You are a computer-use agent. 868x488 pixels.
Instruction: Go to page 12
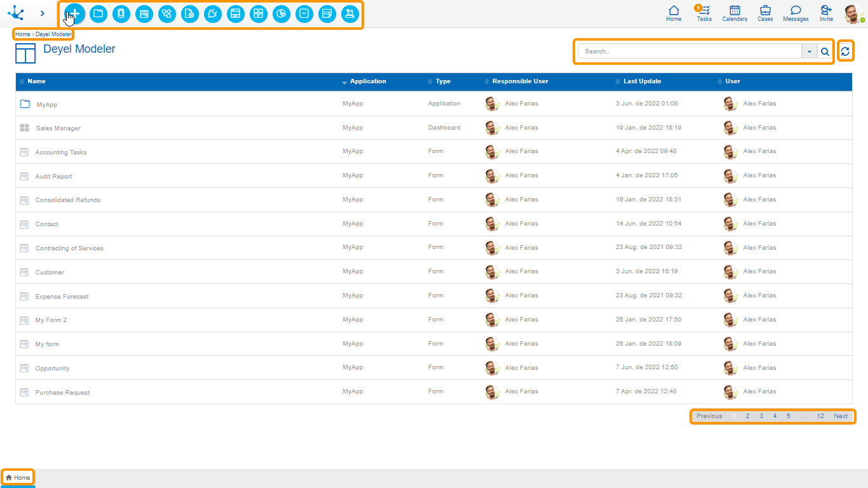tap(820, 416)
